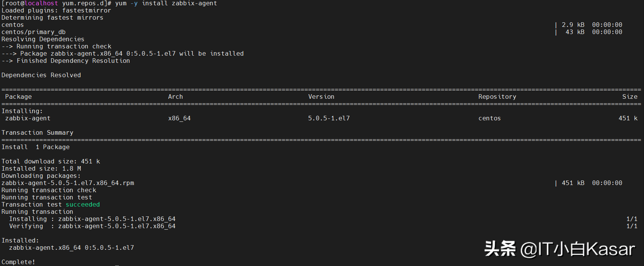Click the 'Install 1 Package' summary line
This screenshot has height=266, width=644.
tap(36, 147)
